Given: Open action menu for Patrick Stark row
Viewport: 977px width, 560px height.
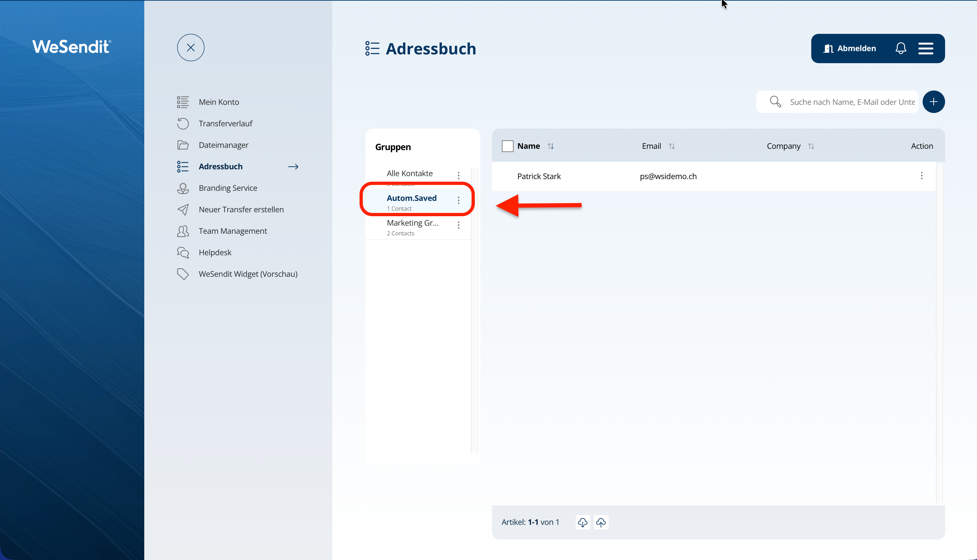Looking at the screenshot, I should 921,176.
